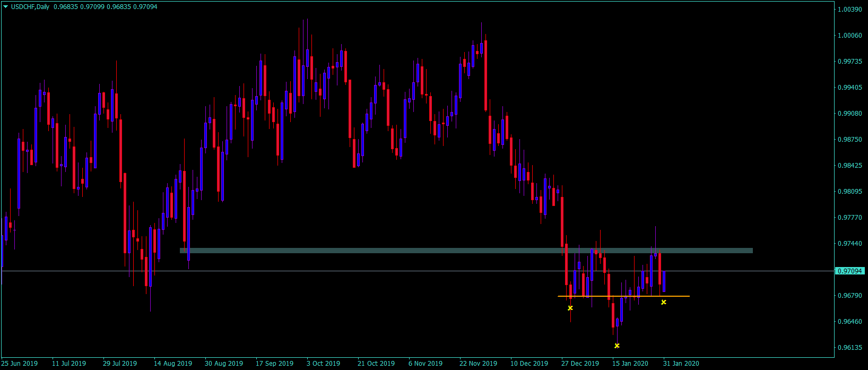868x370 pixels.
Task: Click the 1.00390 price axis label
Action: click(849, 10)
